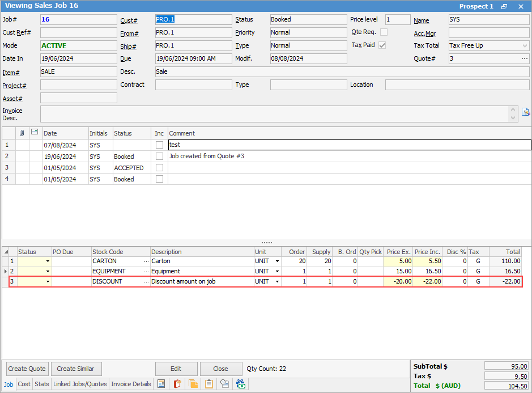This screenshot has height=393, width=532.
Task: Click the orange copy pages icon
Action: tap(193, 384)
